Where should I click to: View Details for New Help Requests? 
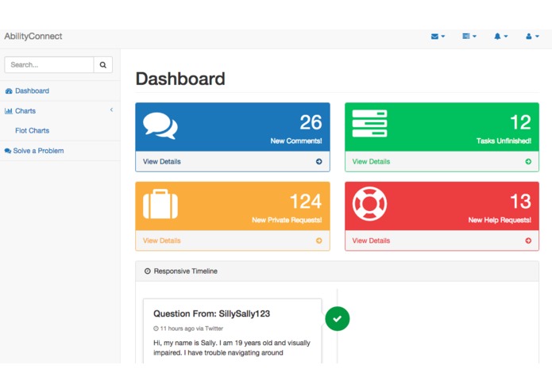(x=371, y=240)
